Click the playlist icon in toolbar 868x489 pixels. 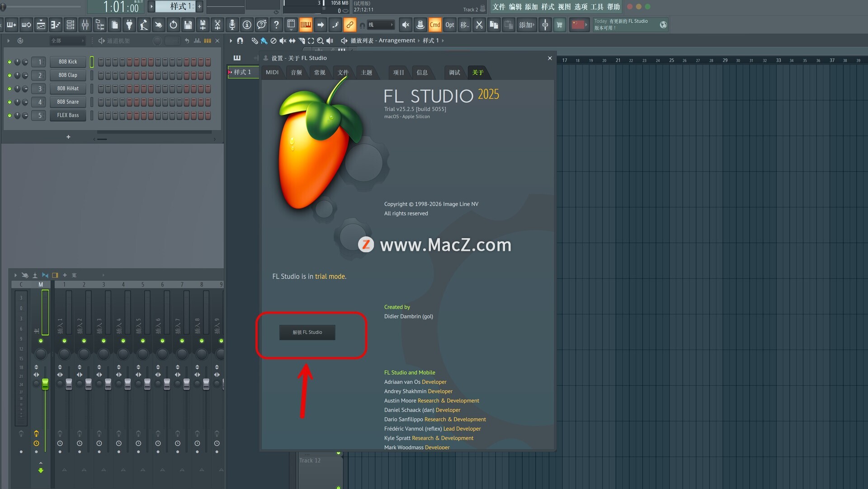point(41,25)
